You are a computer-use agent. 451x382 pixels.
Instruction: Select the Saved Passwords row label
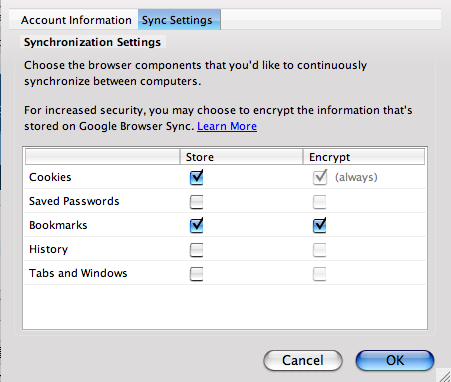[74, 201]
